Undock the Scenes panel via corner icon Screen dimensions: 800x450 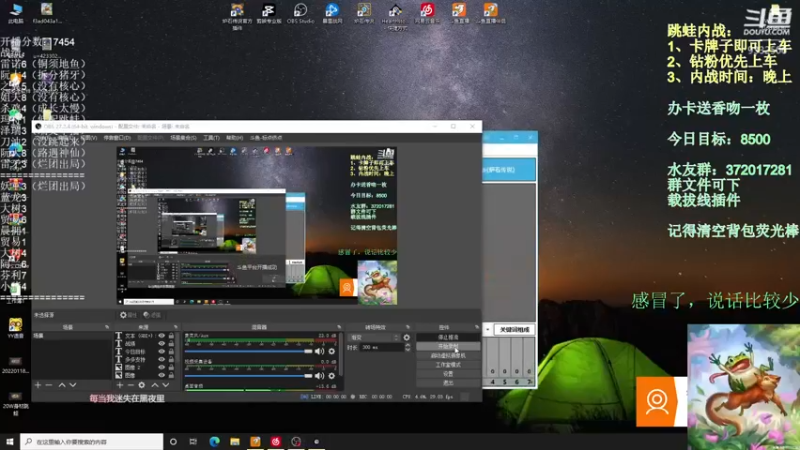[107, 327]
